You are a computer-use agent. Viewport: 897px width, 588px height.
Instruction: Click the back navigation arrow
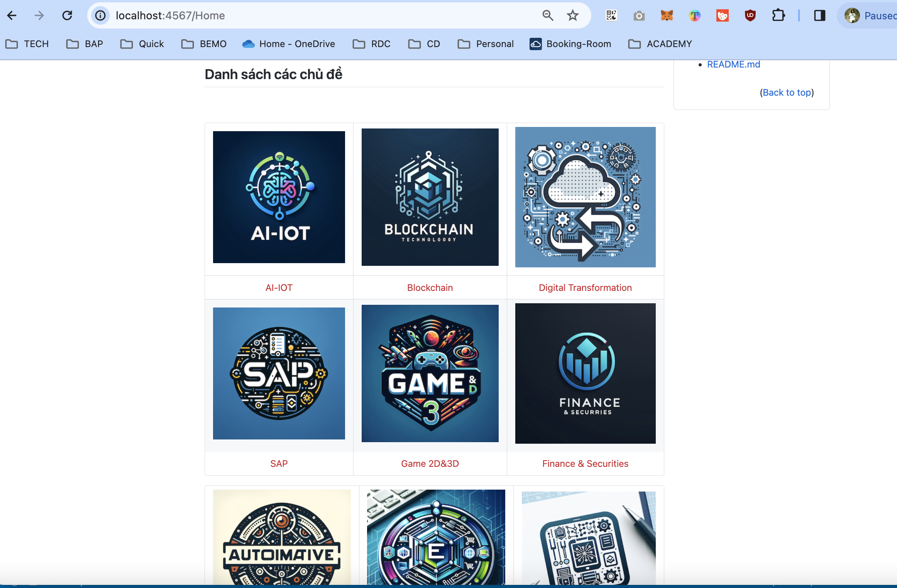click(12, 15)
